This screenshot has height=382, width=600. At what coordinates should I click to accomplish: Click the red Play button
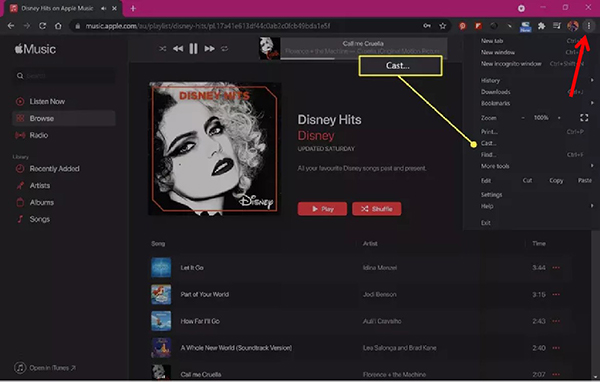click(322, 209)
